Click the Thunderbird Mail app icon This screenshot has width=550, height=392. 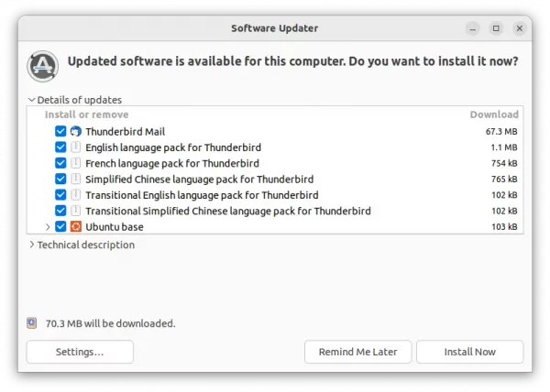pyautogui.click(x=76, y=131)
